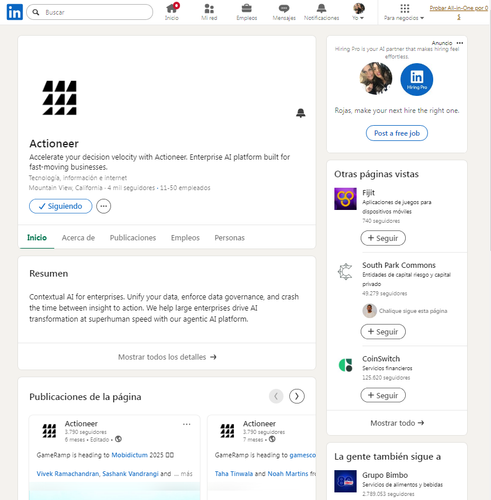
Task: Follow Fijit with Seguir button
Action: click(x=383, y=238)
